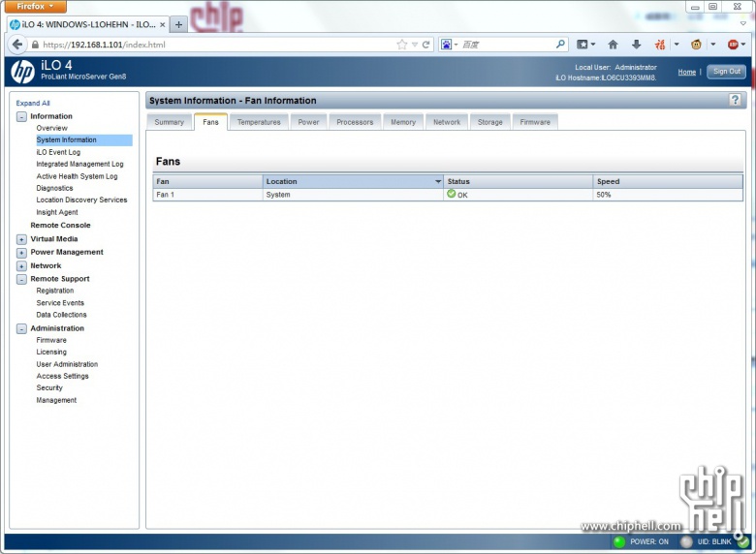Switch to the Temperatures tab
The image size is (756, 554).
pos(259,122)
